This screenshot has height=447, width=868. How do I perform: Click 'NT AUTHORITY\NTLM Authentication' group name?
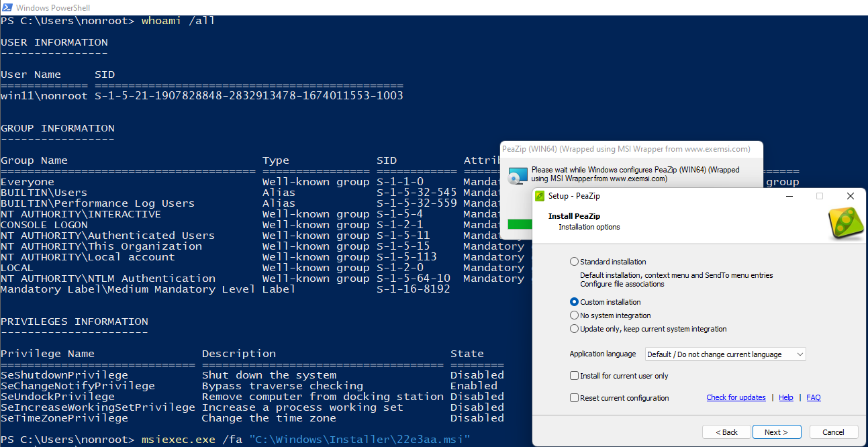(x=108, y=279)
